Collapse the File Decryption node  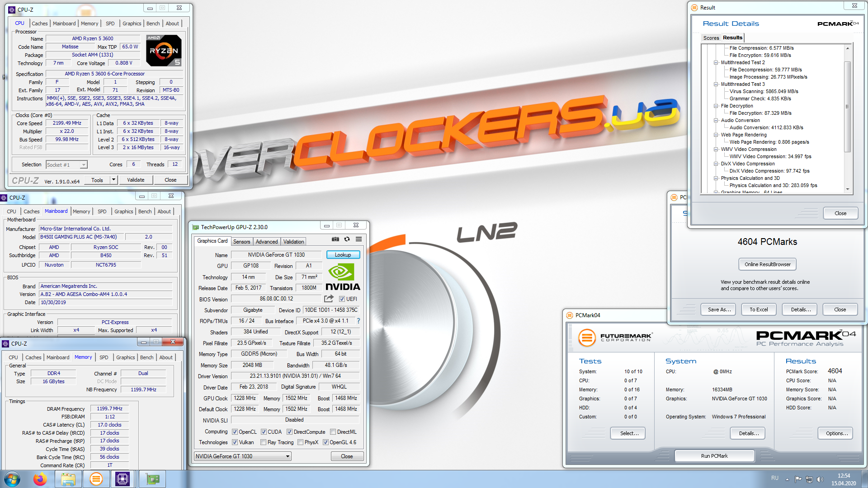[x=716, y=106]
